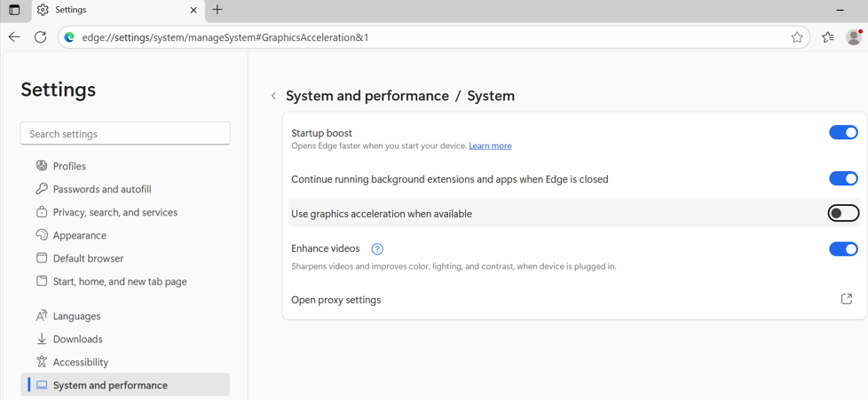868x400 pixels.
Task: Open Privacy, search, and services settings
Action: coord(114,212)
